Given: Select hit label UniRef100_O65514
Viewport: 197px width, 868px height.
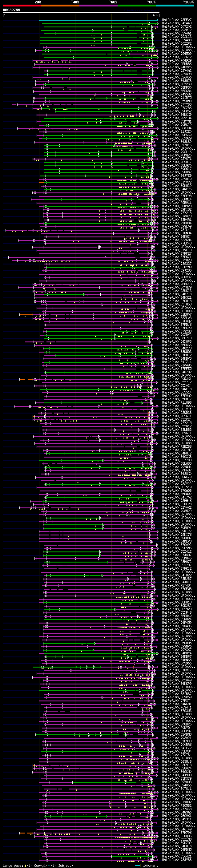Looking at the screenshot, I should click(x=177, y=392).
